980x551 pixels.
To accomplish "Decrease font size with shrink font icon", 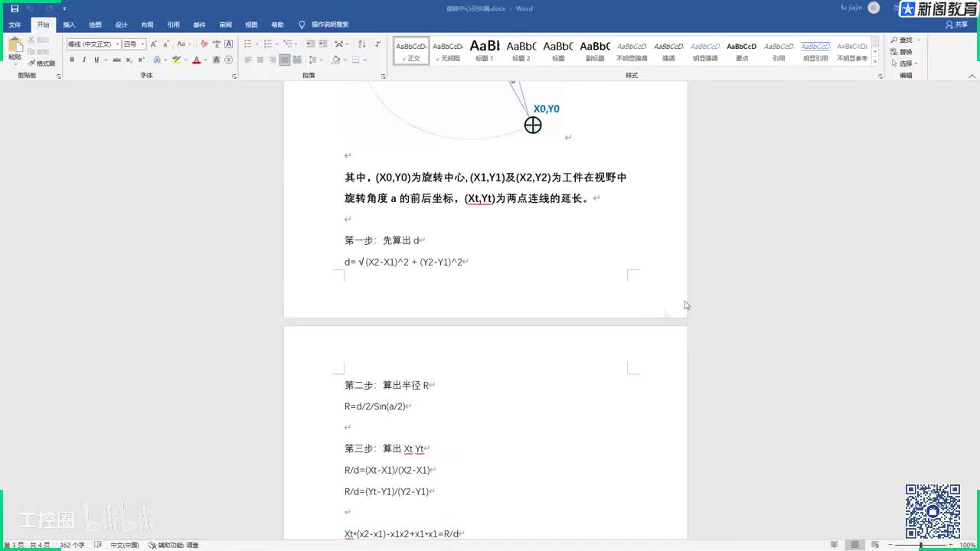I will coord(165,44).
